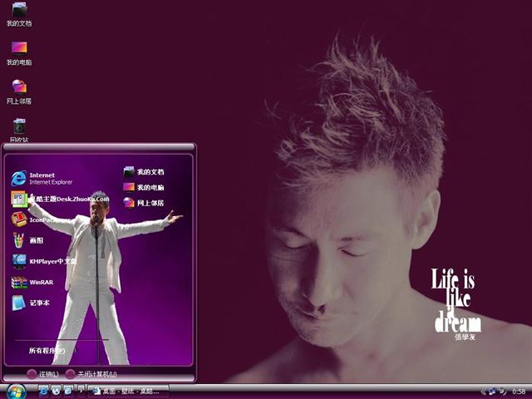Image resolution: width=532 pixels, height=399 pixels.
Task: Open 桌酷主题 Desk.ZhuoKu.Com Start menu entry
Action: [60, 199]
